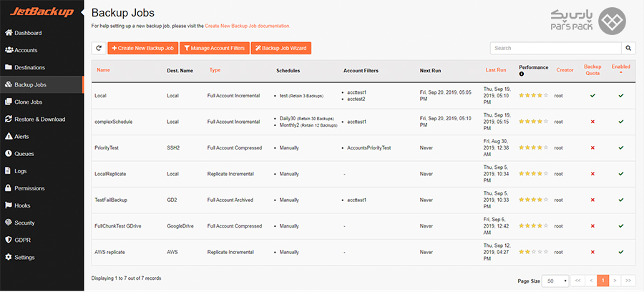Click the JetBackup logo
Viewport: 644px width, 292px height.
pyautogui.click(x=42, y=12)
